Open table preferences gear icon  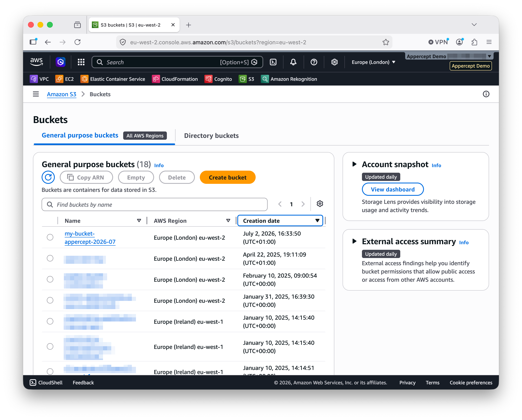[x=320, y=204]
